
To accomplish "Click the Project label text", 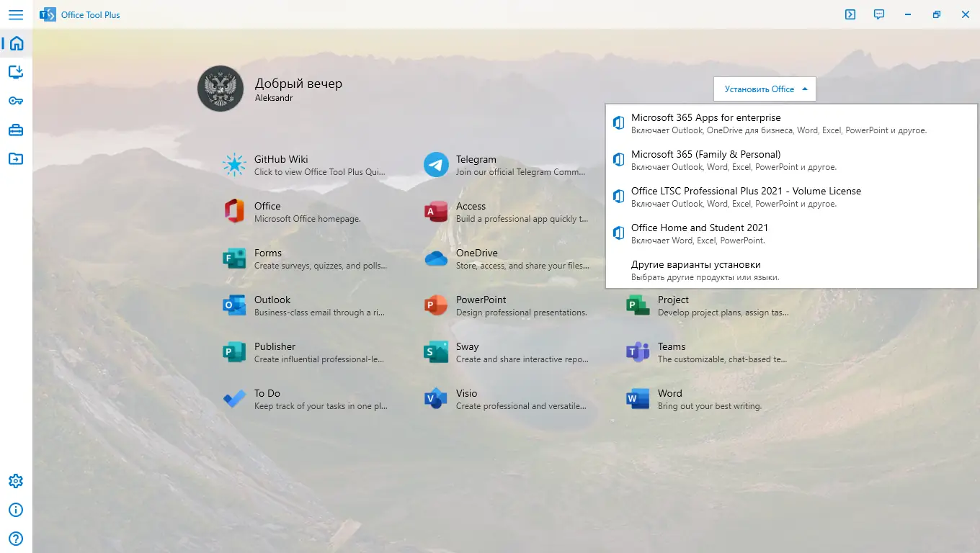I will (x=673, y=300).
